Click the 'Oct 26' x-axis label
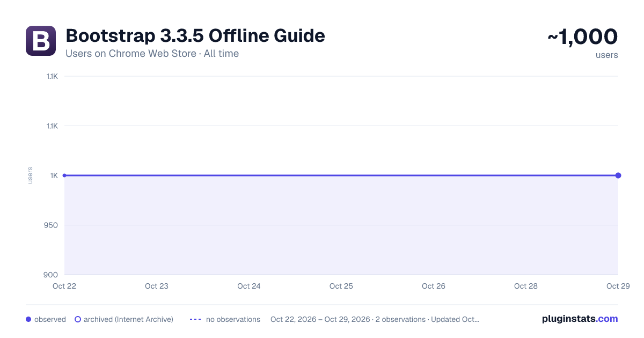 [x=434, y=286]
